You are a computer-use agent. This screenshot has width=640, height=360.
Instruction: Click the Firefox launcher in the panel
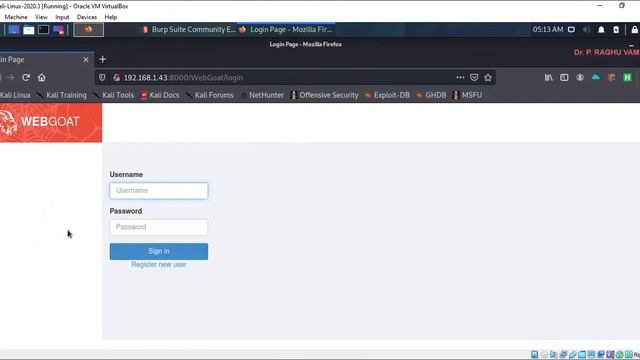(89, 30)
